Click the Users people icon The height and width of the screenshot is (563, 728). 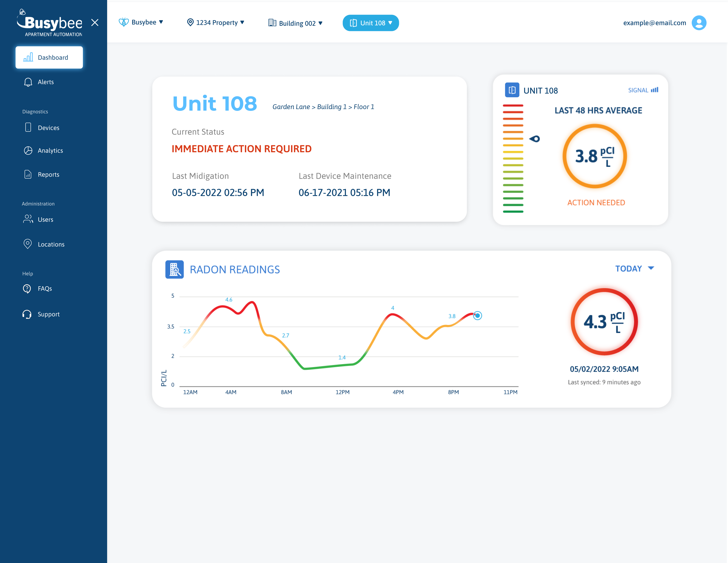[28, 219]
